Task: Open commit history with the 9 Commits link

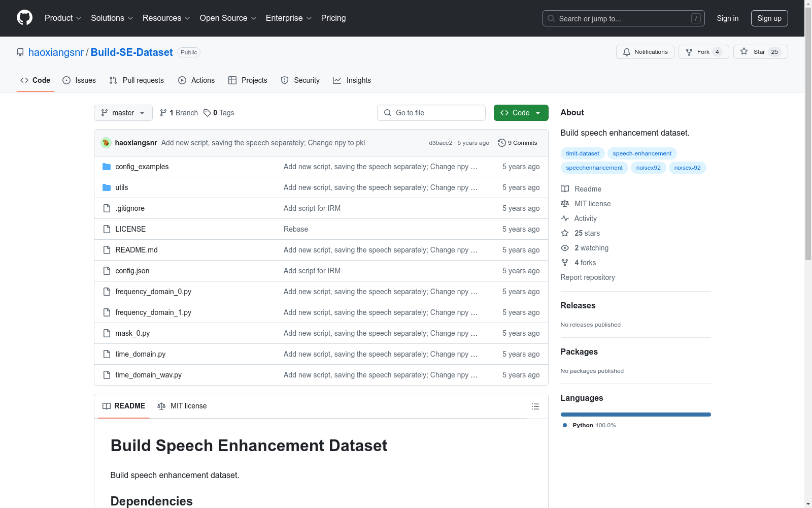Action: click(517, 143)
